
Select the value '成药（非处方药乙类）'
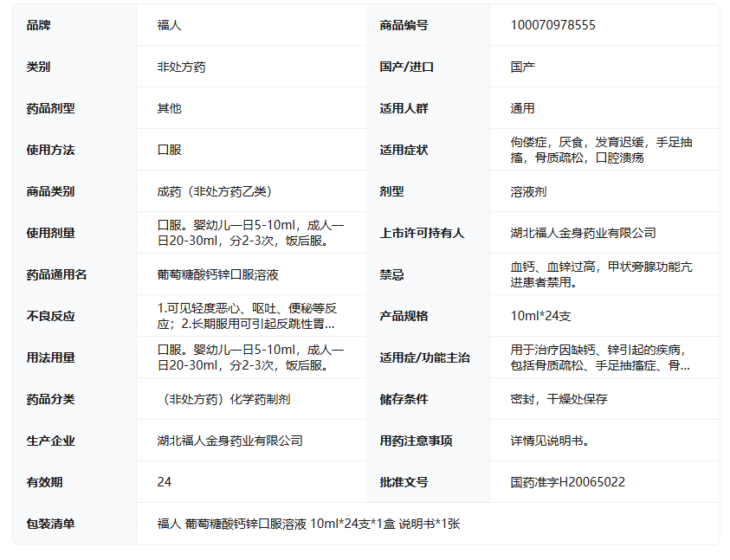tap(215, 191)
